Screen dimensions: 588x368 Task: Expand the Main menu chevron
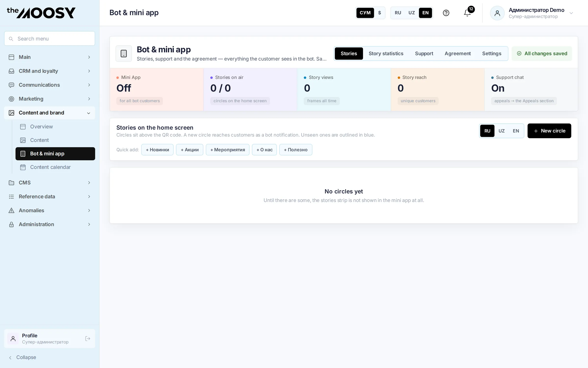coord(89,57)
